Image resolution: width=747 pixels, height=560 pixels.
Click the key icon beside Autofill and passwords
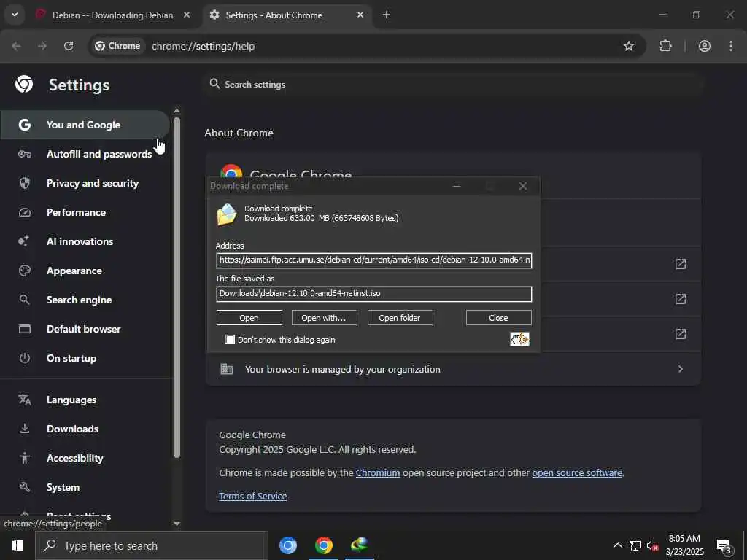25,154
